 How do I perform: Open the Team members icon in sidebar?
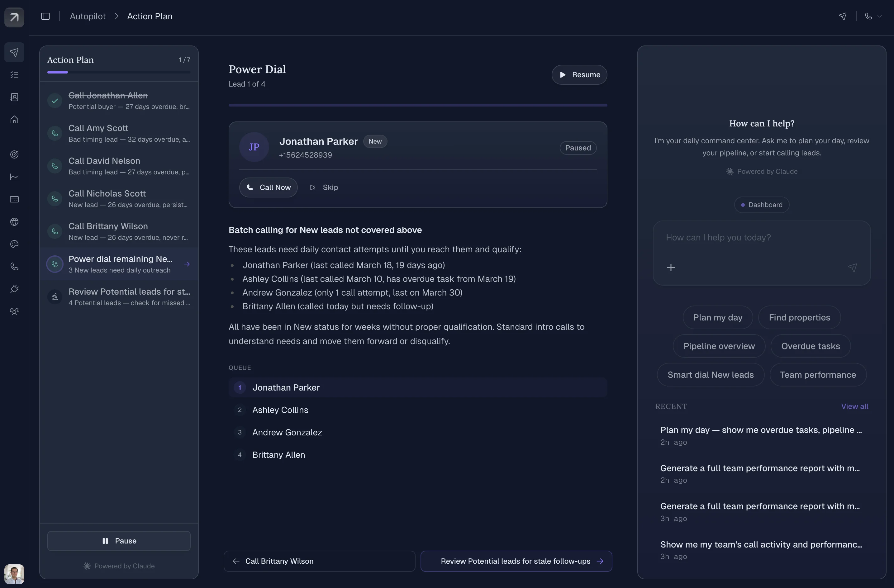[x=14, y=312]
